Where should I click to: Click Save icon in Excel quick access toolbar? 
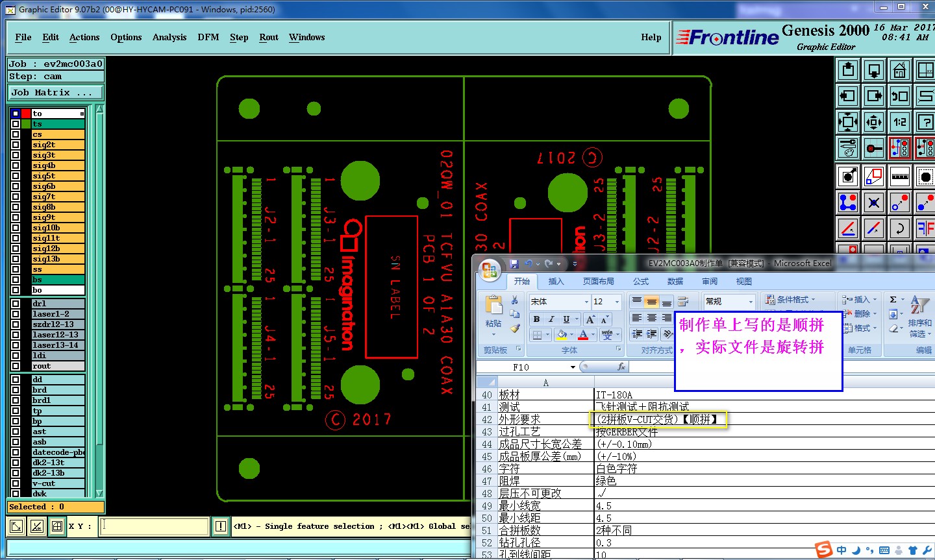click(x=514, y=263)
